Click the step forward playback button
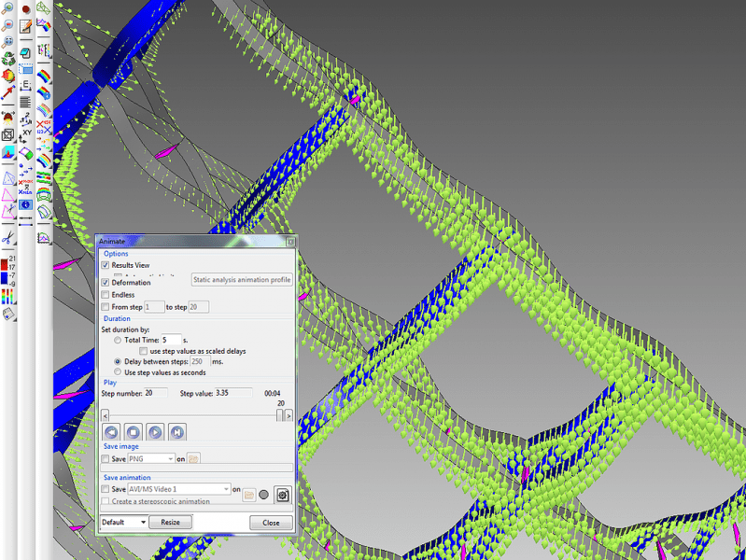The width and height of the screenshot is (746, 560). [x=176, y=432]
